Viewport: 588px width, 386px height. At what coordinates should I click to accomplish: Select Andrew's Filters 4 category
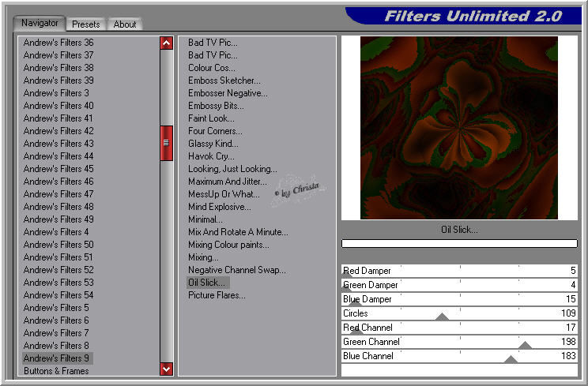(56, 232)
